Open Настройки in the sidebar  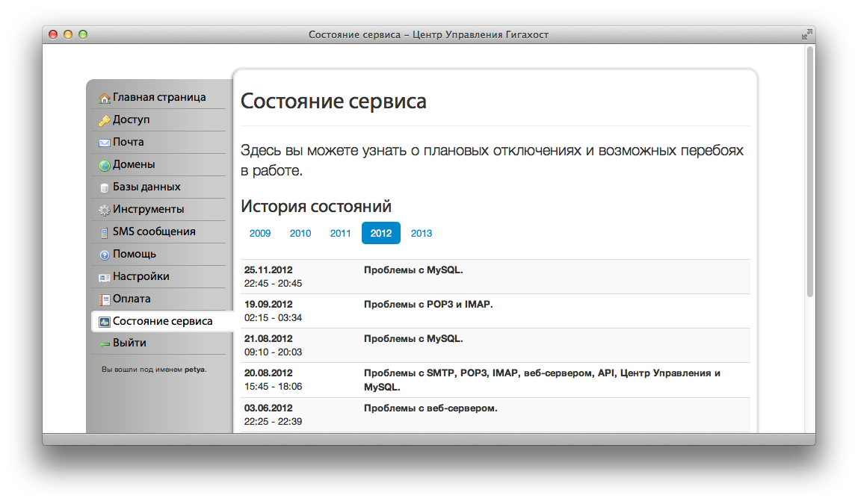point(141,276)
